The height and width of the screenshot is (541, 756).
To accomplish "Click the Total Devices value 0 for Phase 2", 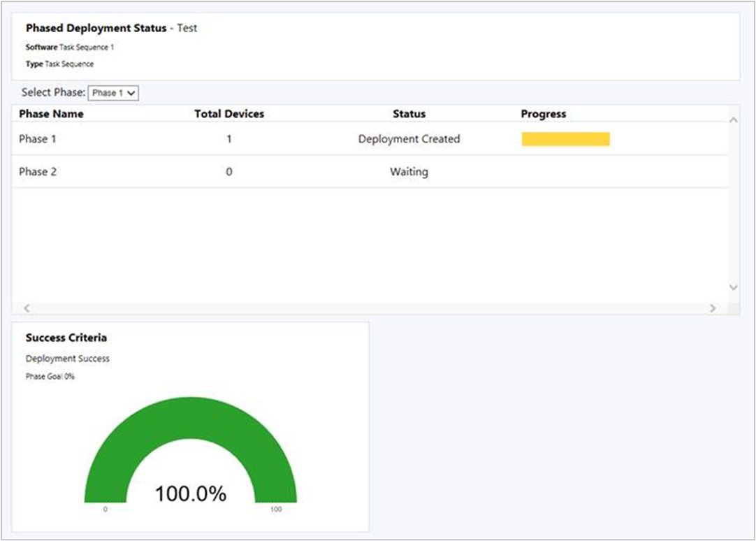I will click(x=229, y=172).
